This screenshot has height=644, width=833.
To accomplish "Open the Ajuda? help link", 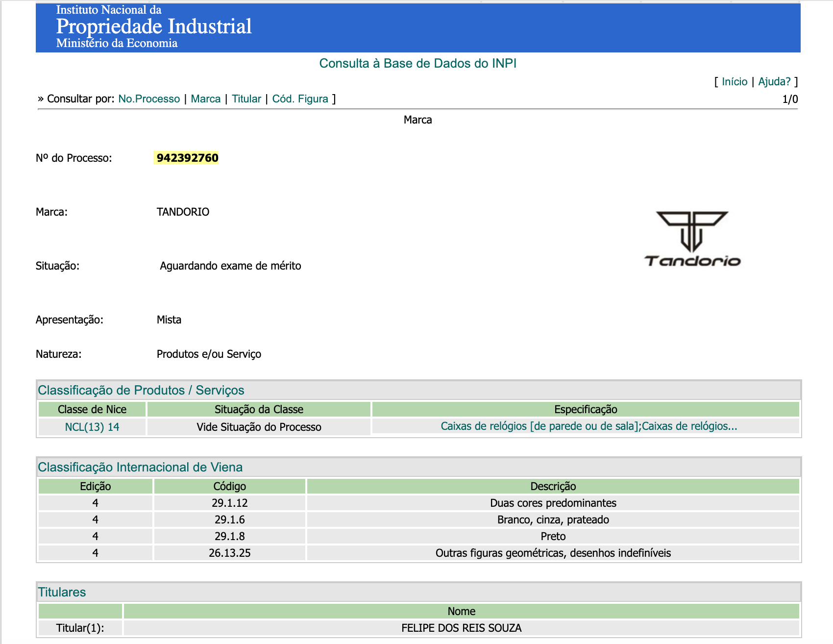I will (x=774, y=82).
